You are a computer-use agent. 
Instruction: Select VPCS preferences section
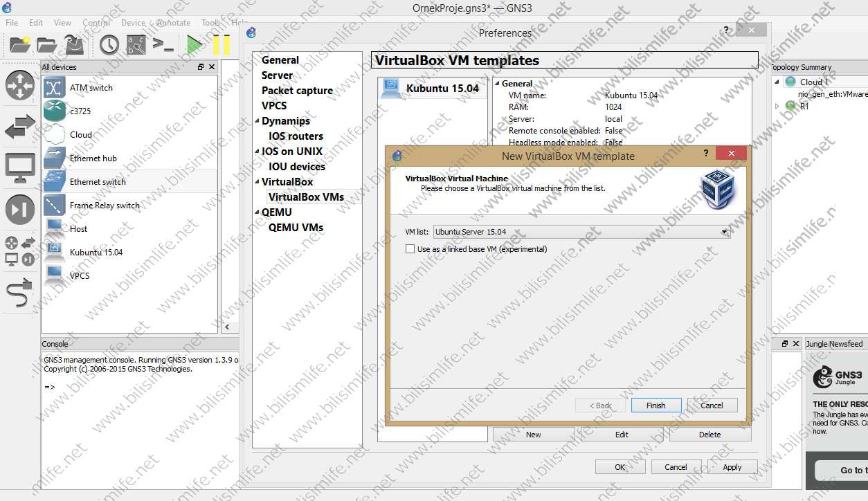pos(274,106)
